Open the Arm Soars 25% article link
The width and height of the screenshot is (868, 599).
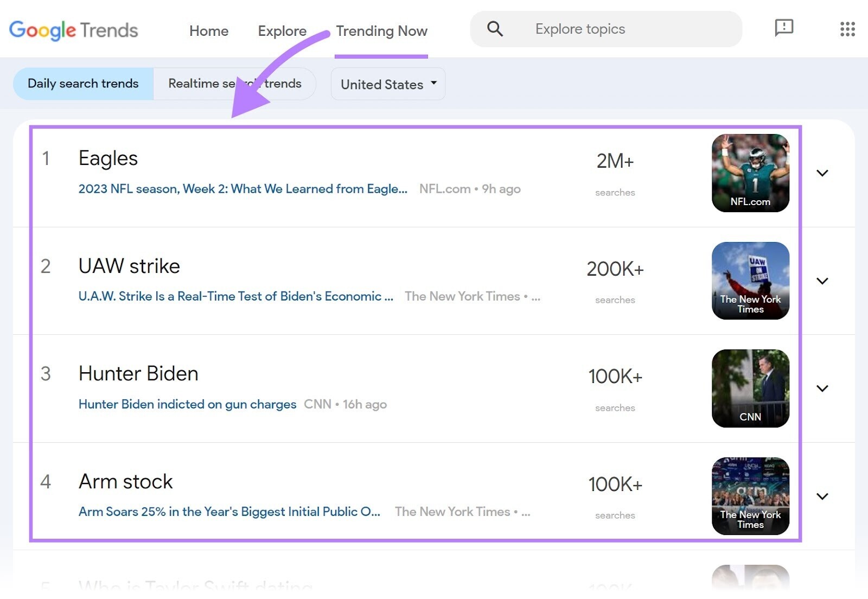pos(229,512)
